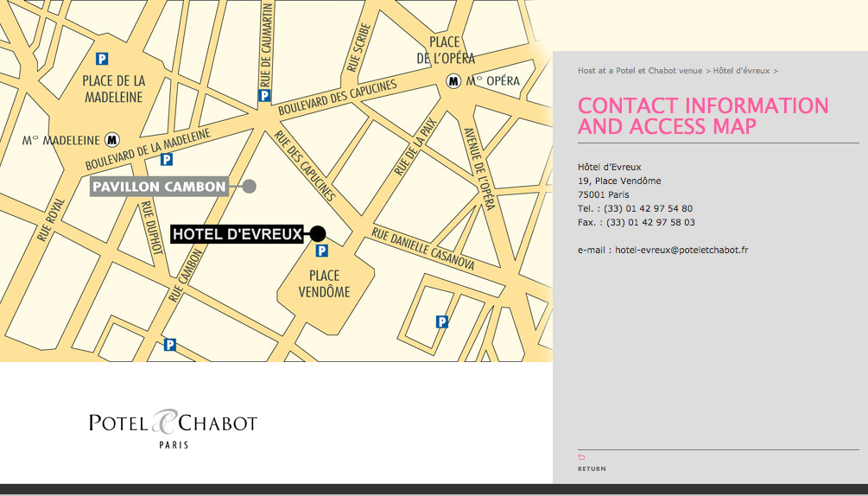Click parking icon on Rue de Caumartin

[x=264, y=96]
